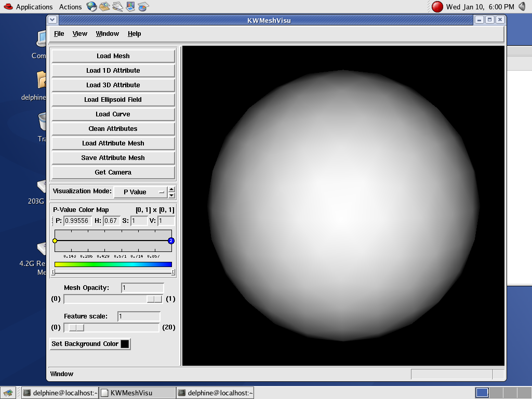Open the web browser globe launcher

click(91, 7)
